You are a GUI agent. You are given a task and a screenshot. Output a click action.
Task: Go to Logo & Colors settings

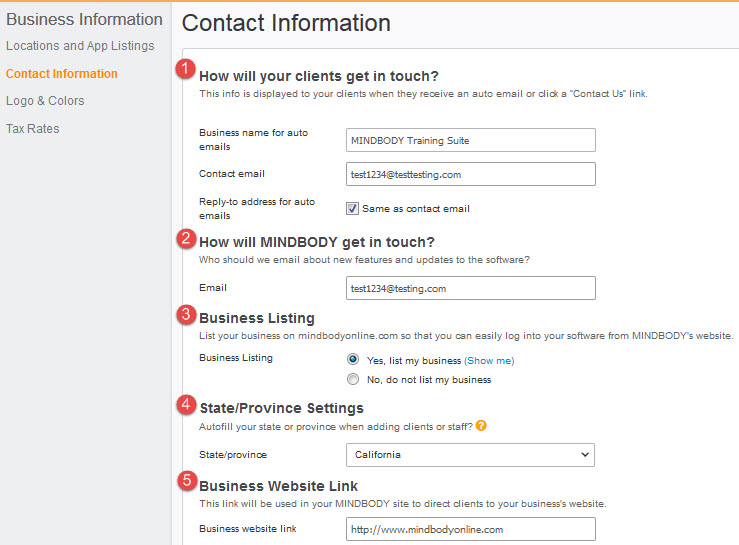pyautogui.click(x=45, y=101)
